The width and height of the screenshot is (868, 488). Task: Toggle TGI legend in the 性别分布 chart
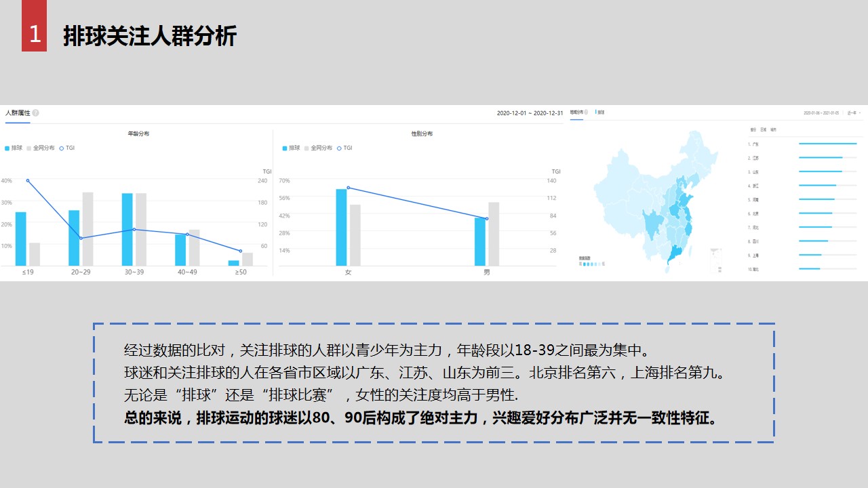point(344,148)
